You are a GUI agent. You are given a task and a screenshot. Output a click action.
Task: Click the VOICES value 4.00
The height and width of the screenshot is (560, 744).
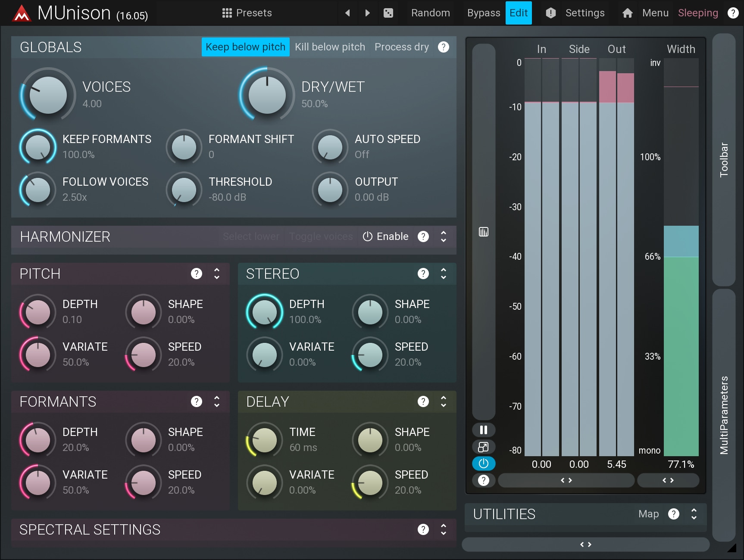[x=92, y=104]
